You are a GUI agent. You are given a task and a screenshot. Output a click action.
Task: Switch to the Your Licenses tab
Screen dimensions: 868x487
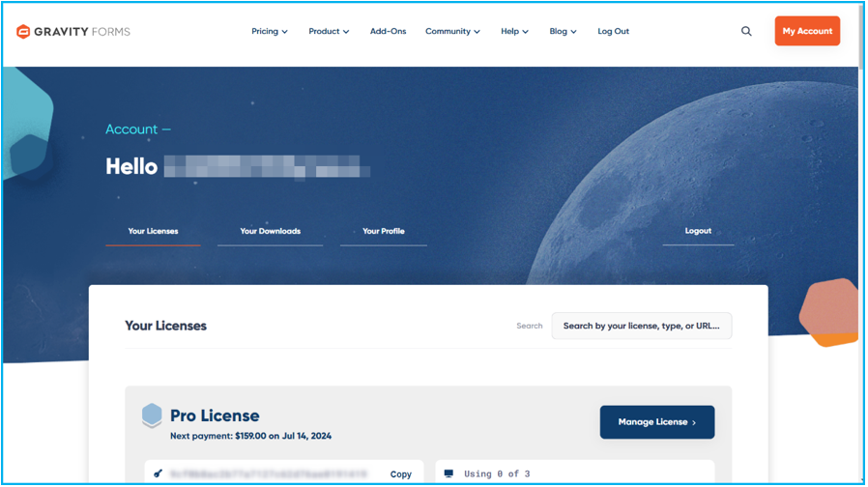click(153, 231)
